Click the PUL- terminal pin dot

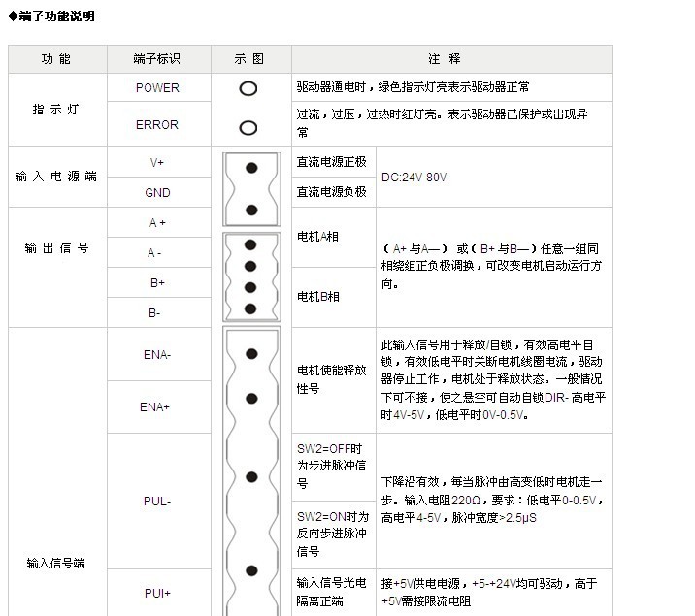click(251, 477)
